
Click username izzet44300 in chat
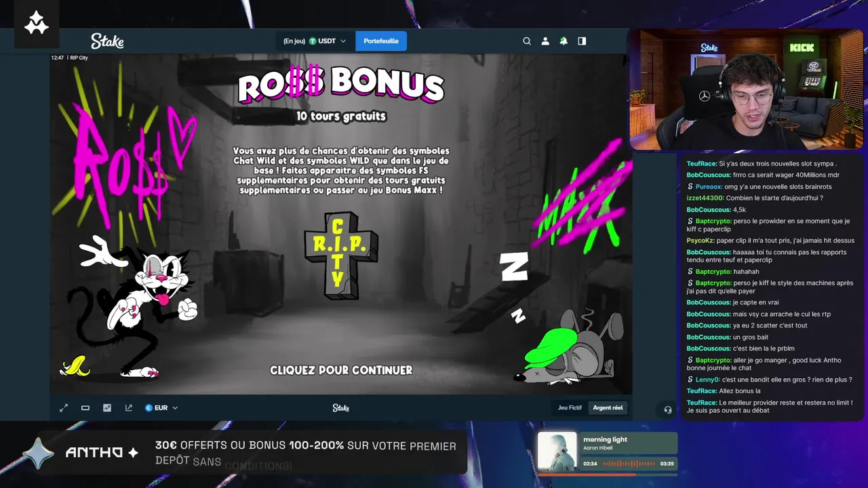(705, 198)
